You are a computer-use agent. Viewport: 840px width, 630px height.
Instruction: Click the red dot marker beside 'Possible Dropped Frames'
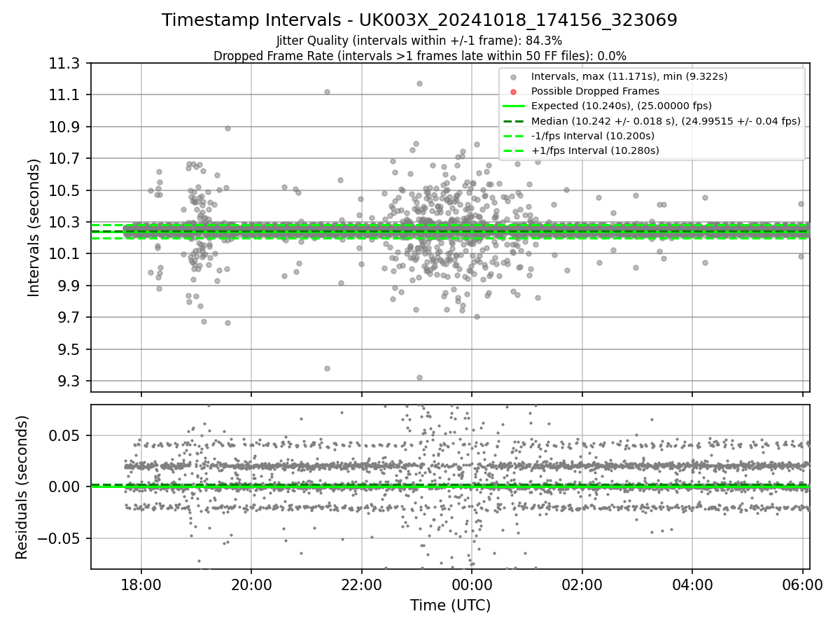click(x=513, y=92)
